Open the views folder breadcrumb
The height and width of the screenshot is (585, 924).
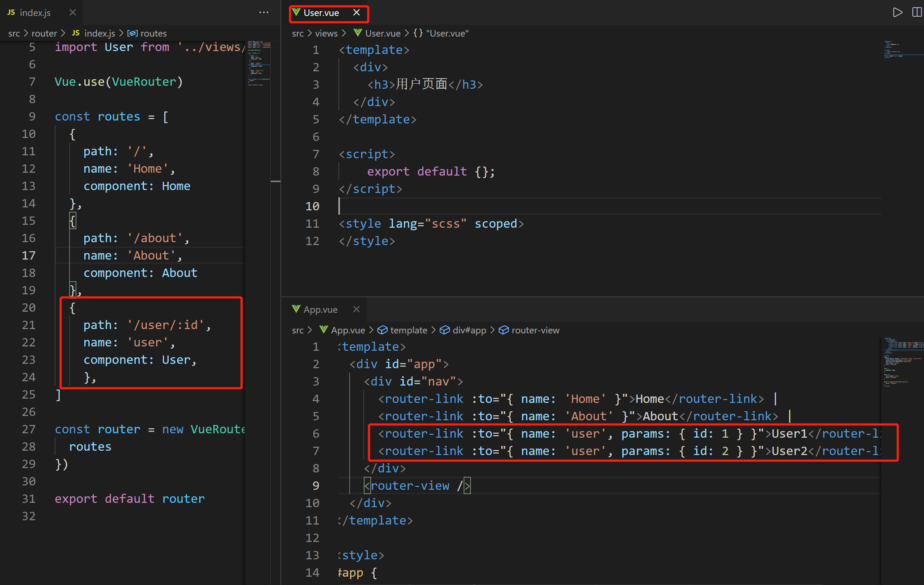tap(326, 33)
